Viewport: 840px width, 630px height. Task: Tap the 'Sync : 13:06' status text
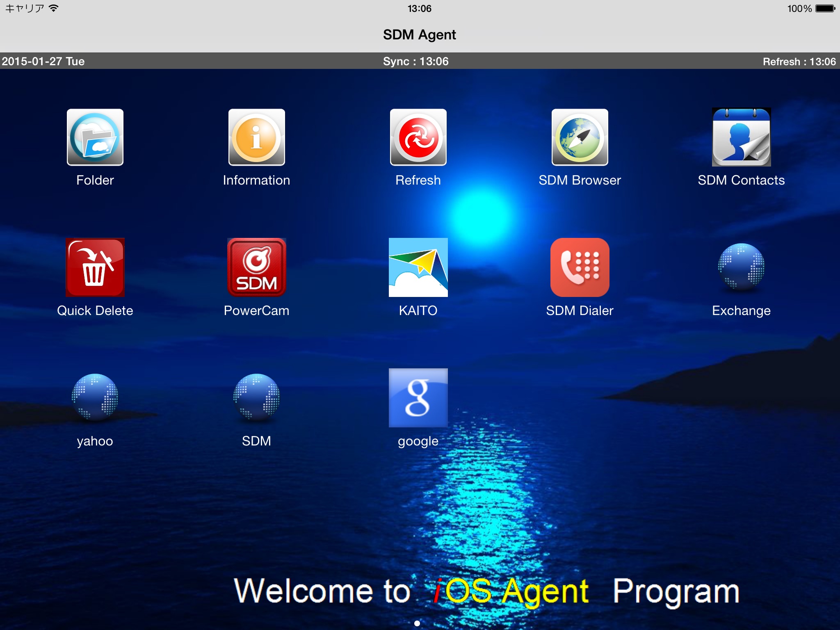[x=416, y=62]
